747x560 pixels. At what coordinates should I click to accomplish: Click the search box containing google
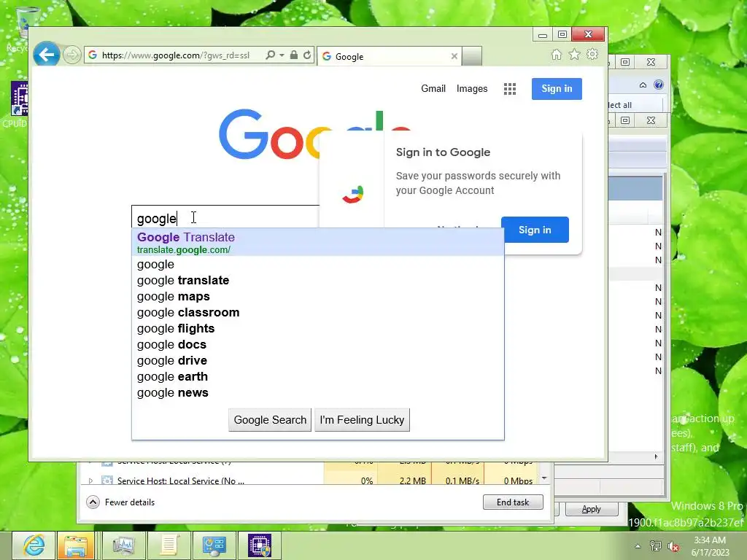tap(225, 218)
